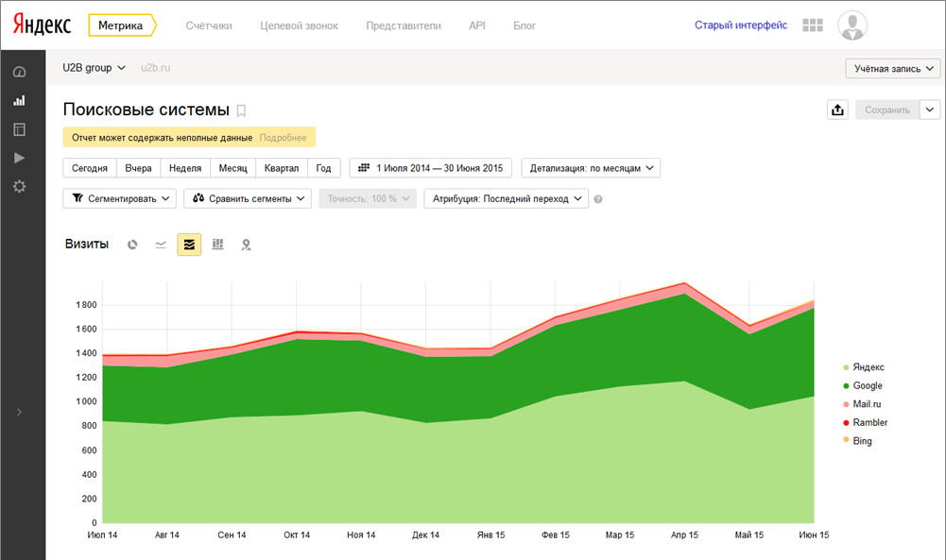Open the Точность: 100 % dropdown
Image resolution: width=946 pixels, height=560 pixels.
click(368, 198)
